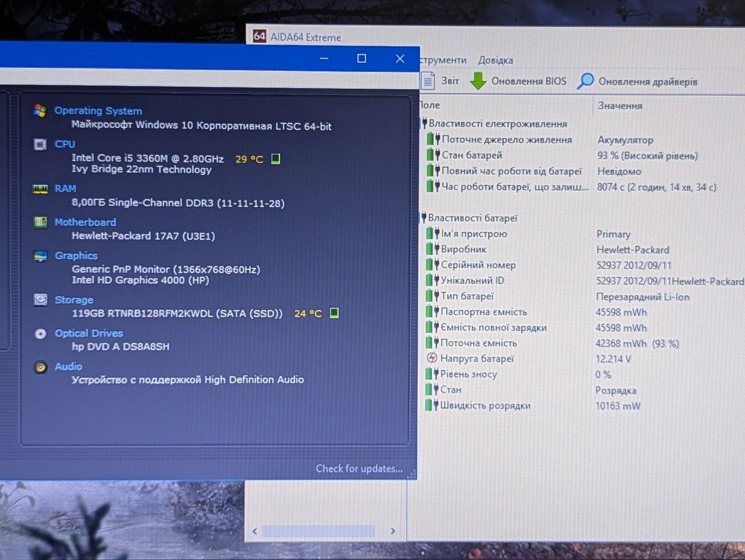Open the Motherboard section link

(x=85, y=222)
